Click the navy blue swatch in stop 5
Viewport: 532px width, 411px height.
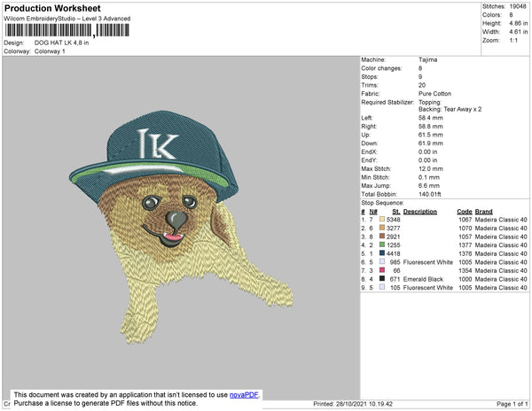[381, 253]
